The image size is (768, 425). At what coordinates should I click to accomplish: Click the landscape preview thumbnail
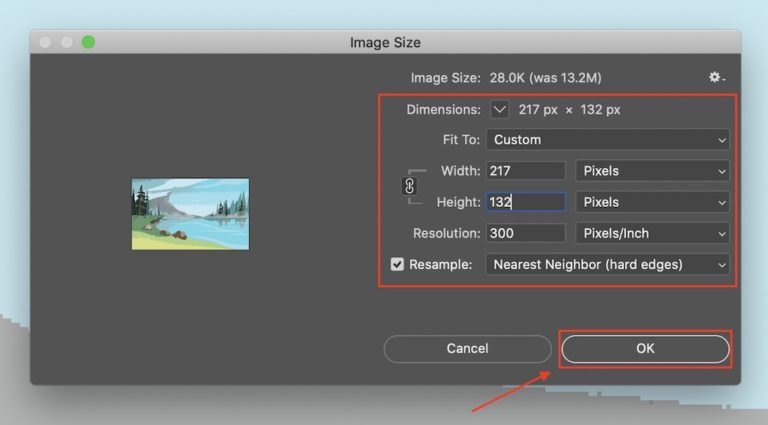click(190, 214)
